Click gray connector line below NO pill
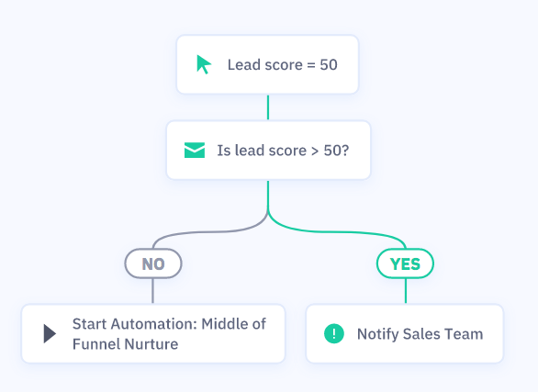This screenshot has width=538, height=392. [152, 291]
